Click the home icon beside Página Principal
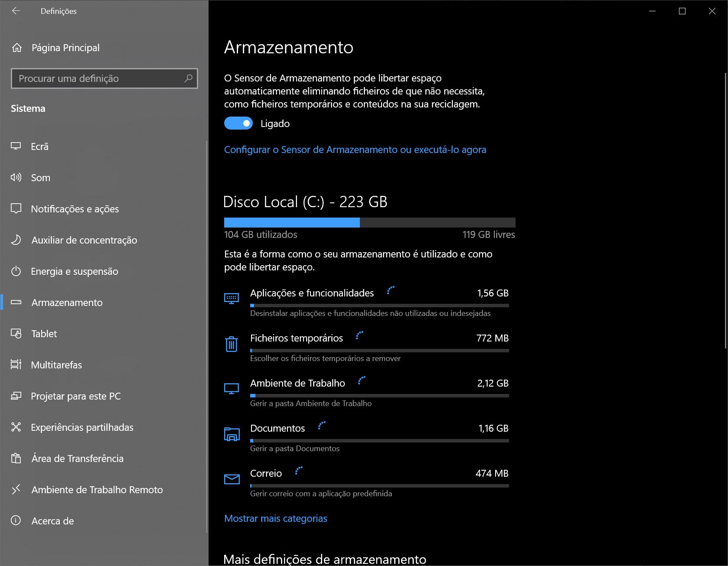Viewport: 728px width, 566px height. point(17,48)
